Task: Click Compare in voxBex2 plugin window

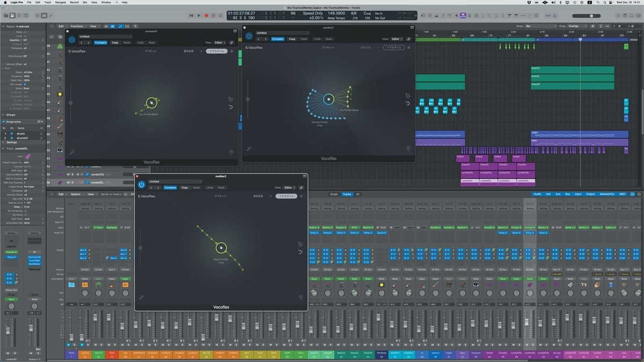Action: click(x=170, y=188)
